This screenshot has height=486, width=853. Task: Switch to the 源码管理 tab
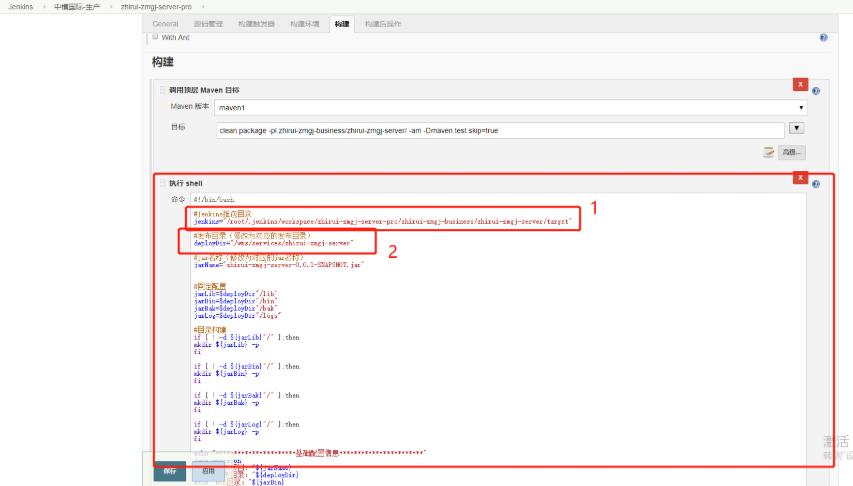208,24
